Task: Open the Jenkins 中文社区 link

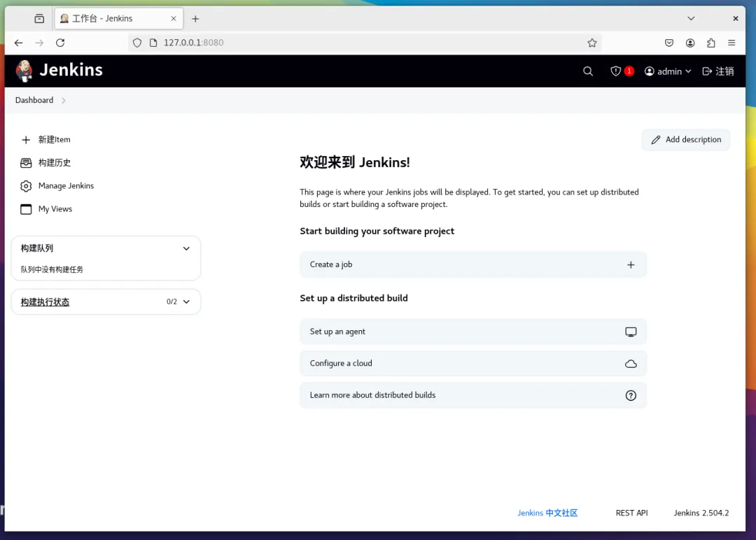Action: click(547, 513)
